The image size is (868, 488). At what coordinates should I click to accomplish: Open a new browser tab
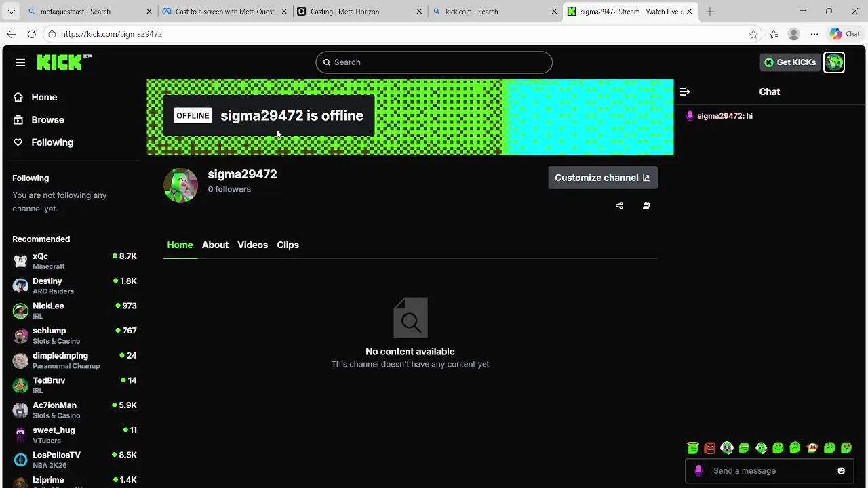coord(710,12)
